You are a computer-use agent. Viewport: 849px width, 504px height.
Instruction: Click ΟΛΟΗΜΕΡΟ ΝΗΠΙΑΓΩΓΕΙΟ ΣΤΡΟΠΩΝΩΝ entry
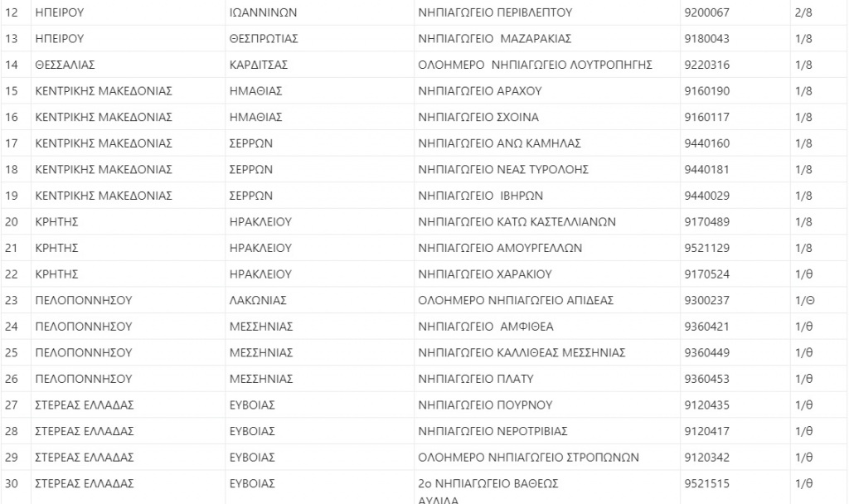pyautogui.click(x=528, y=457)
